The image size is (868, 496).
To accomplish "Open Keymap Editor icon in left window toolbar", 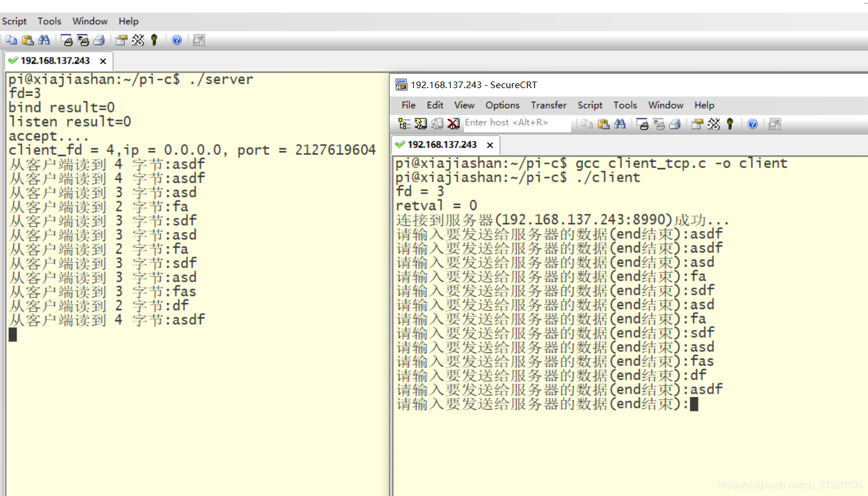I will [138, 40].
